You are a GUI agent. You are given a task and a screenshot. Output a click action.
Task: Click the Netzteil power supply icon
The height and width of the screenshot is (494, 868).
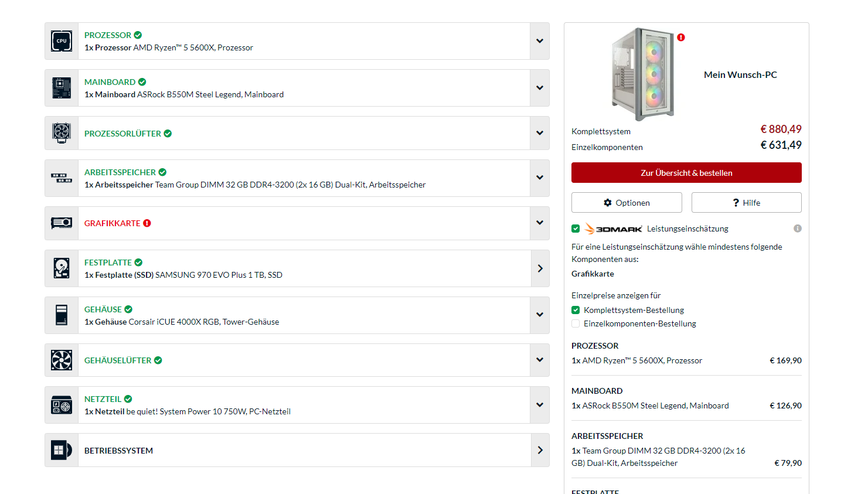[62, 405]
